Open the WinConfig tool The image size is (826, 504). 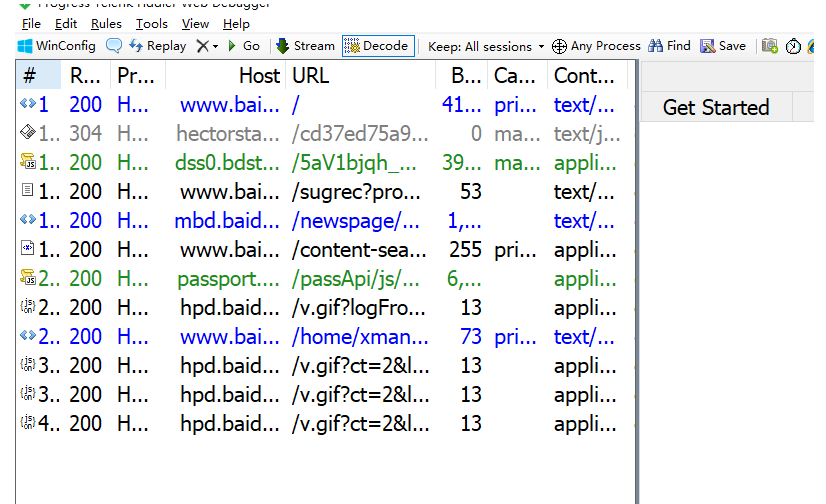[x=57, y=46]
